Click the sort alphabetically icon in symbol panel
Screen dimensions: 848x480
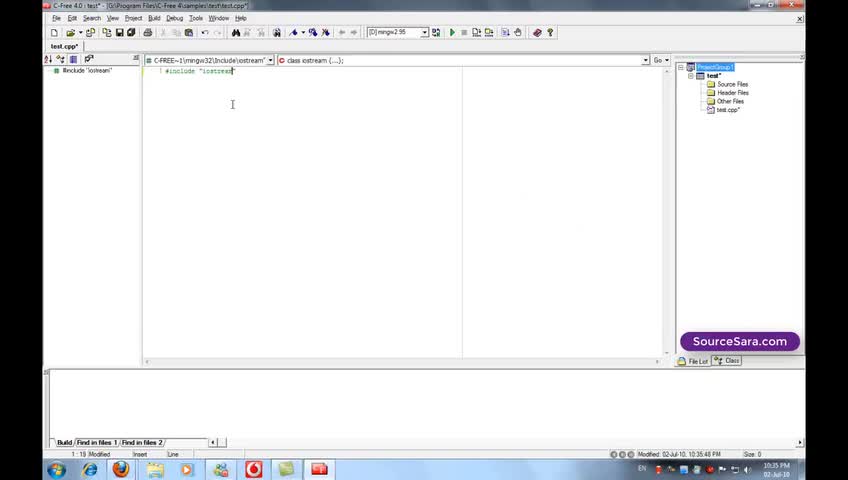click(x=48, y=59)
